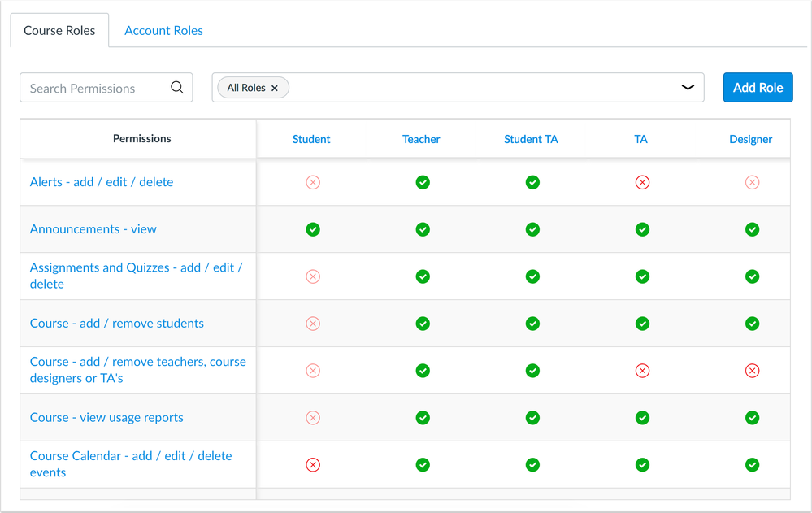
Task: Enable Student's Assignments and Quizzes permission icon
Action: [313, 276]
